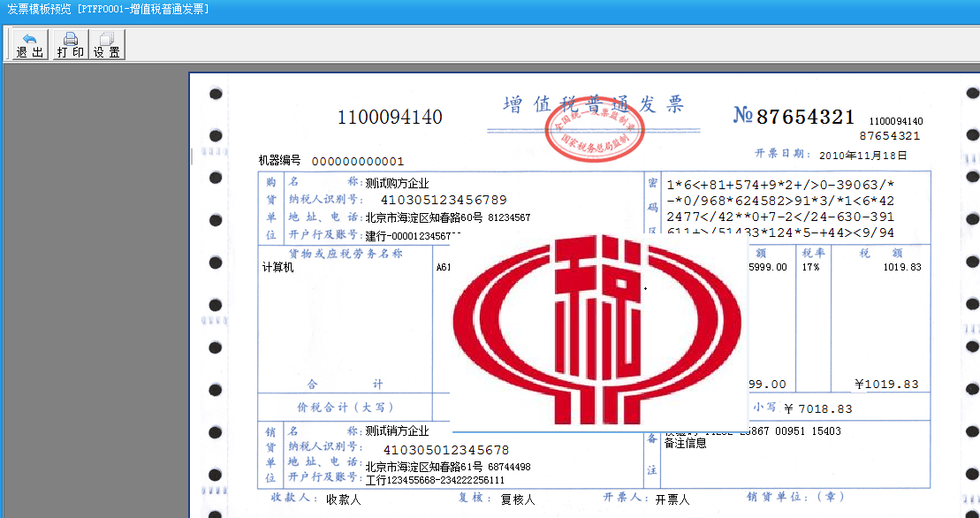Select buyer address 北京市海淀区知春路60号
The width and height of the screenshot is (980, 518).
424,217
